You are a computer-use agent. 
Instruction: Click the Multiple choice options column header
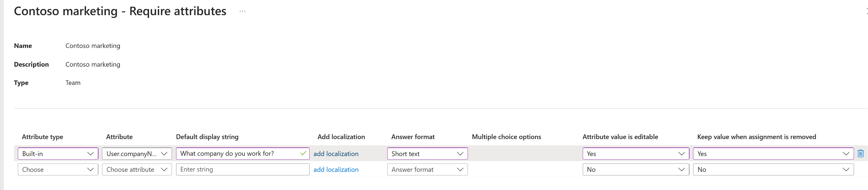pyautogui.click(x=506, y=137)
